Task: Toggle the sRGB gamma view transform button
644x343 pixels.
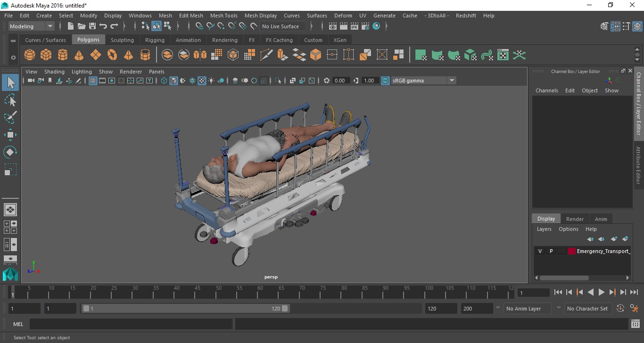Action: 385,81
